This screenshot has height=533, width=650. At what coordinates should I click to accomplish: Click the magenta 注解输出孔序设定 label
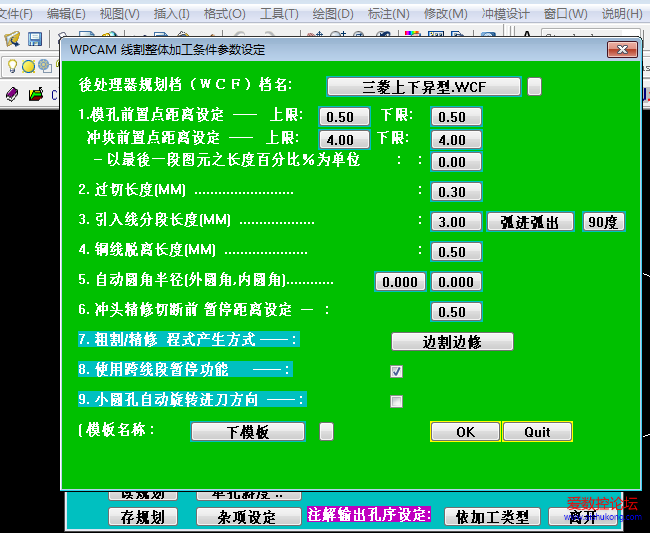[x=369, y=515]
